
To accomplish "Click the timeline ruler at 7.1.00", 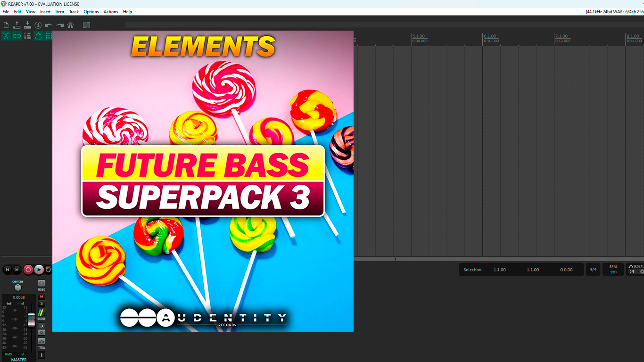I will pyautogui.click(x=562, y=36).
